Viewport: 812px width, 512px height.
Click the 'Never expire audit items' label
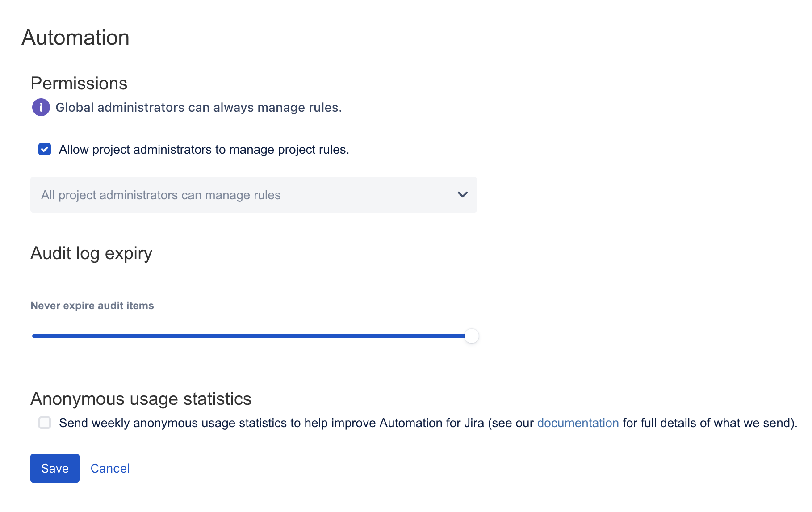[92, 306]
